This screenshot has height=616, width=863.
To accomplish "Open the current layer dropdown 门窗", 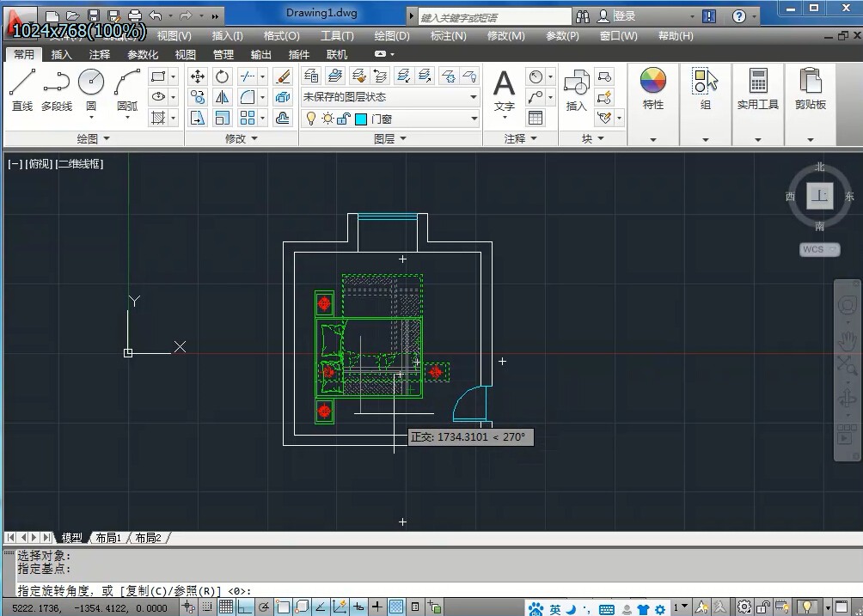I will [x=390, y=119].
